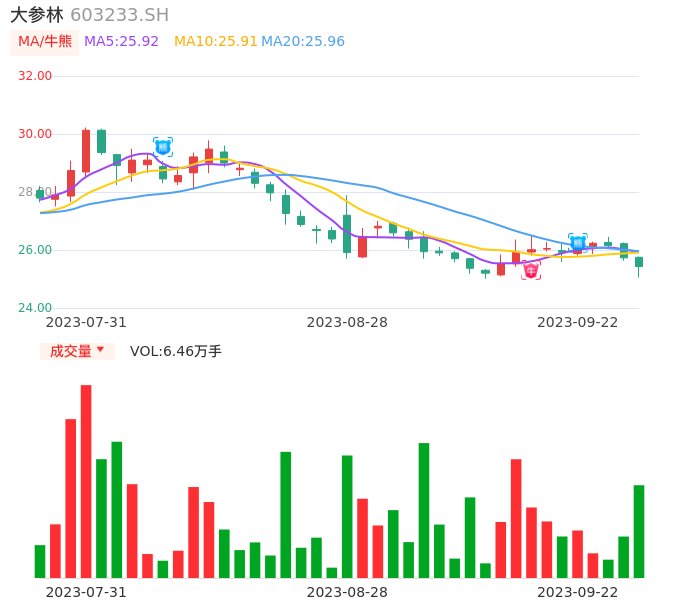Viewport: 686px width, 606px height.
Task: Click the blue bear marker near 2023-09-22
Action: tap(577, 242)
